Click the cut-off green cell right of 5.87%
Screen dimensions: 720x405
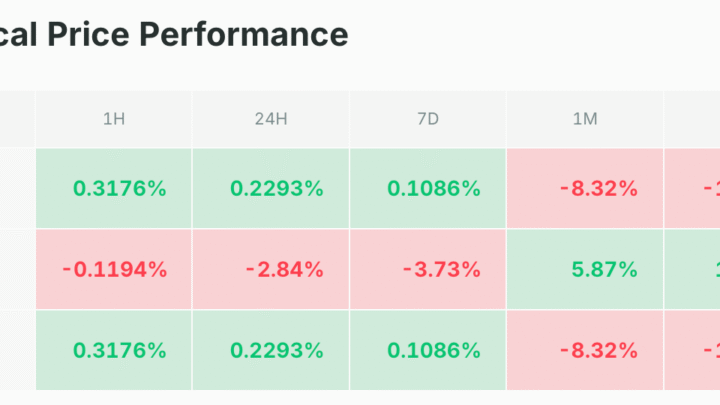pyautogui.click(x=693, y=269)
